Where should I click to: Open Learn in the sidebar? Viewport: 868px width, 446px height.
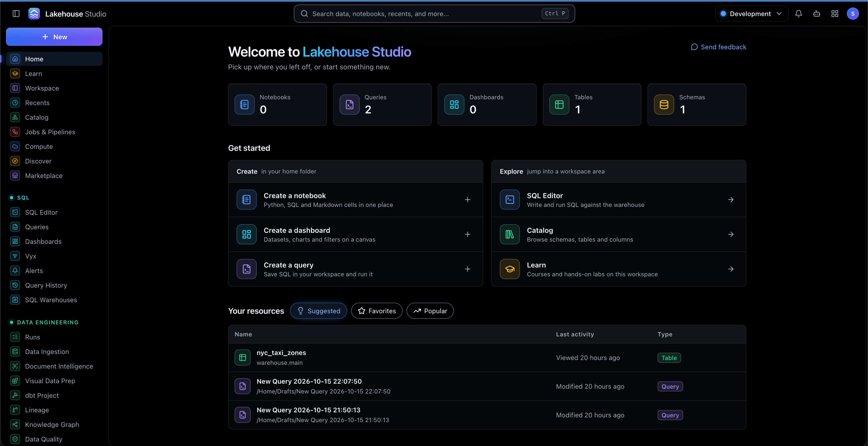54,74
